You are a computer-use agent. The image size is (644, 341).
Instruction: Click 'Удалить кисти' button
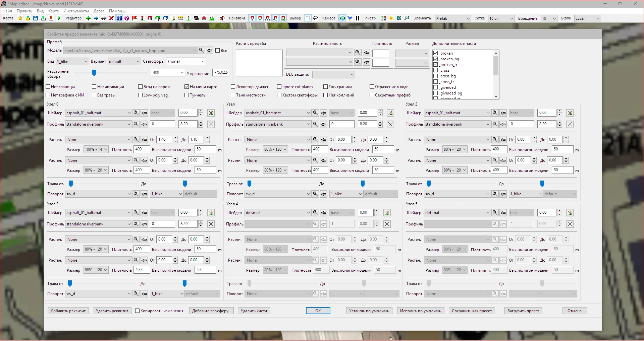coord(254,311)
